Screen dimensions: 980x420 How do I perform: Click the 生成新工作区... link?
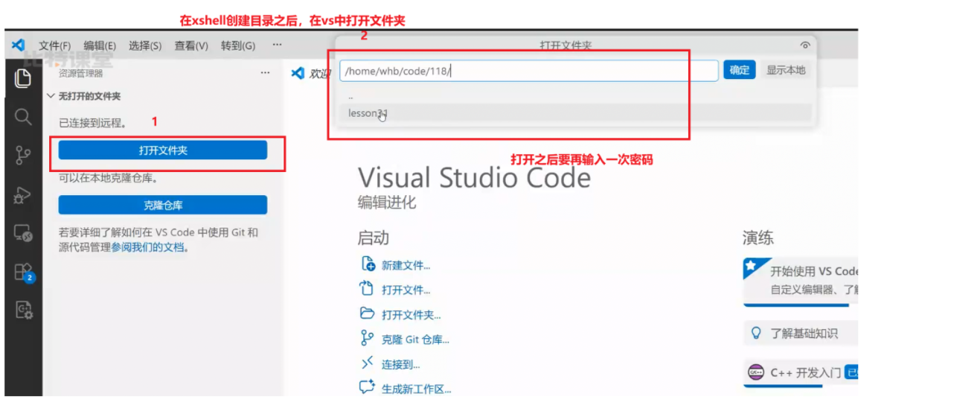(x=416, y=389)
